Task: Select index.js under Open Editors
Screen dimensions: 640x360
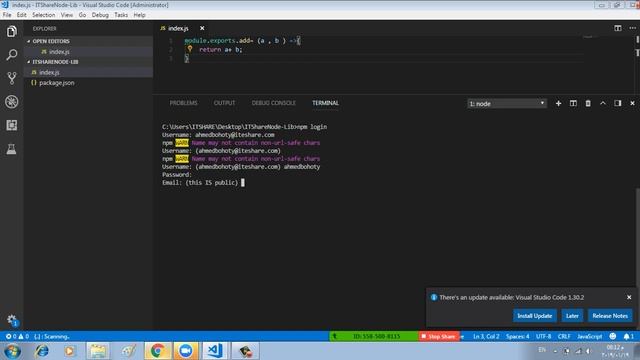Action: (x=89, y=52)
